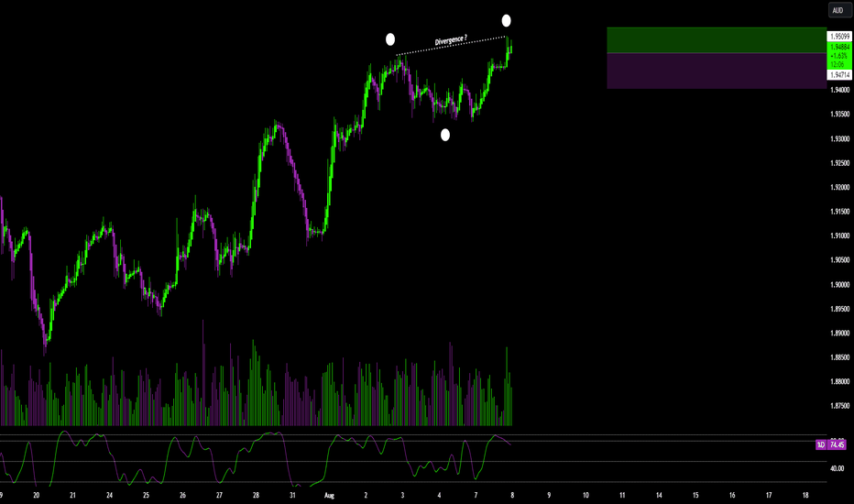Click the 1.90500 price scale label
854x504 pixels.
840,260
